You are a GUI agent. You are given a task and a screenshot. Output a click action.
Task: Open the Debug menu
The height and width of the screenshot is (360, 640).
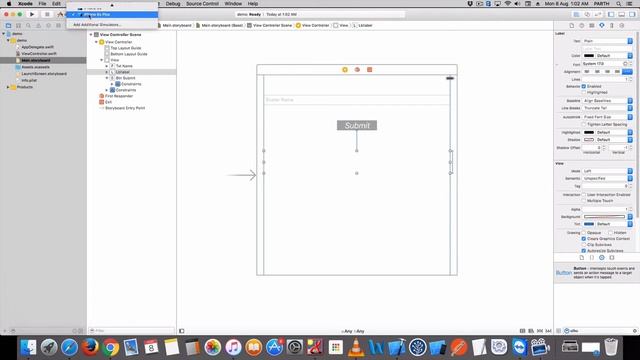(x=173, y=4)
